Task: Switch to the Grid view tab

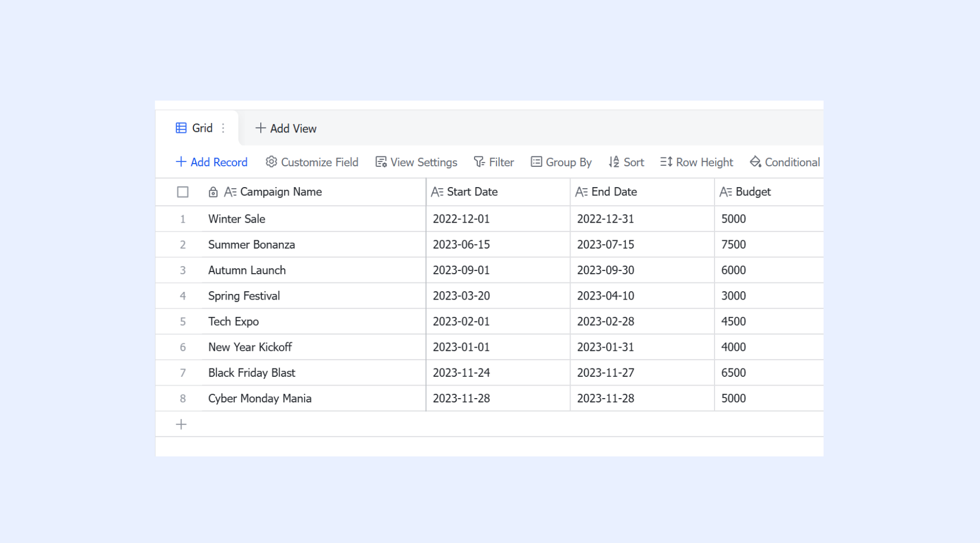Action: 197,128
